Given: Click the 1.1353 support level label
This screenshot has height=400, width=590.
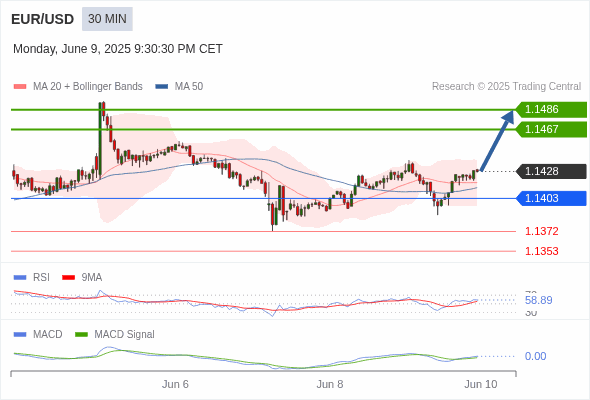Looking at the screenshot, I should click(x=541, y=251).
